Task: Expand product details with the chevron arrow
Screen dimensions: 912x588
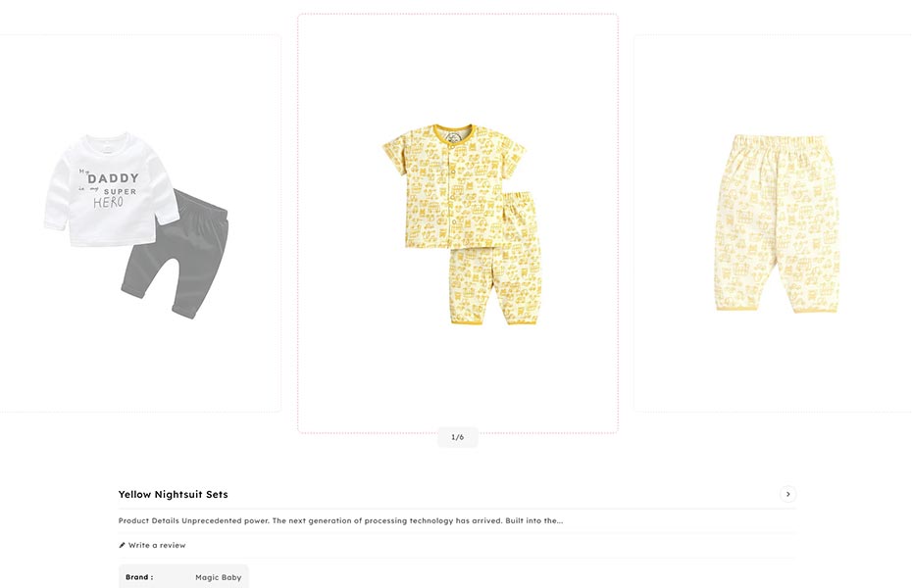Action: [787, 495]
